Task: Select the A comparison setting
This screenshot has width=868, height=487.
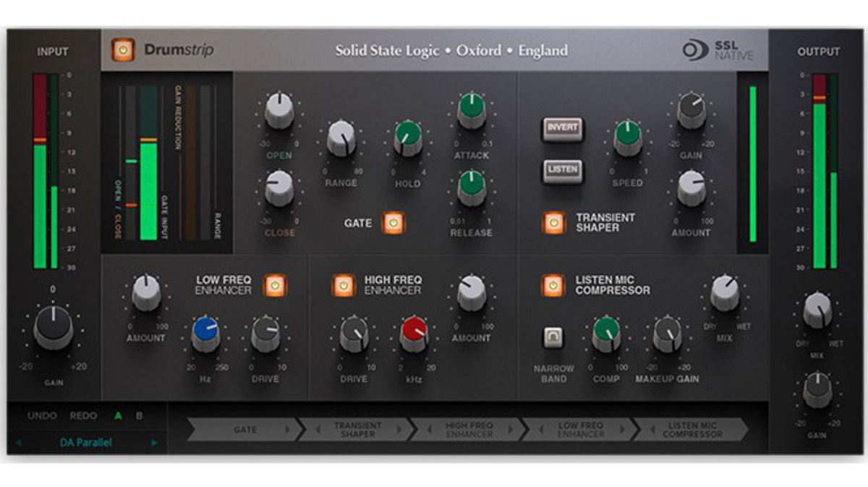Action: coord(119,416)
